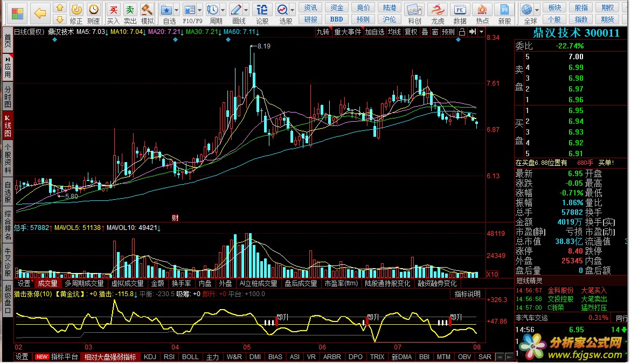The image size is (631, 364).
Task: Click the 财 financial marker on chart
Action: click(175, 218)
